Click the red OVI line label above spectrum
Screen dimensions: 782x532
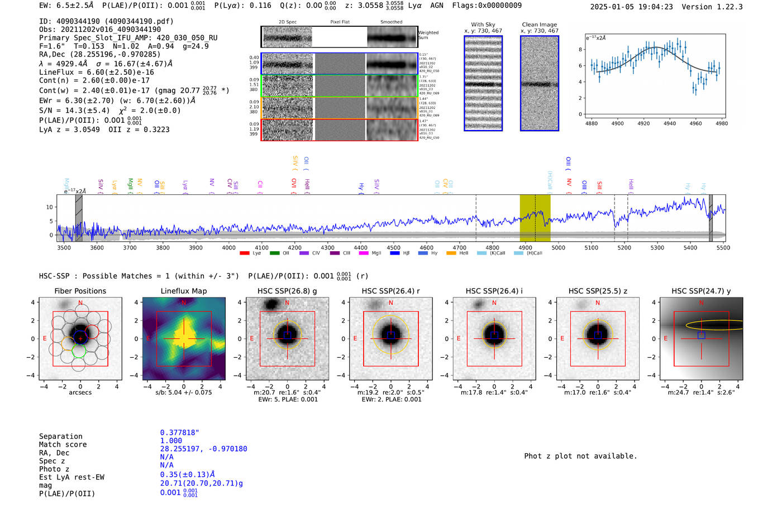(294, 185)
